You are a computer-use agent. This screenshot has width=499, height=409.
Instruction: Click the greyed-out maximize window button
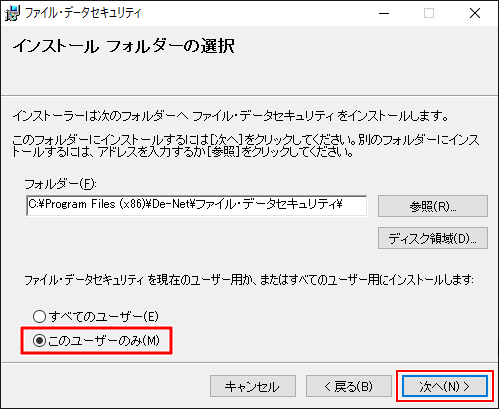[x=429, y=13]
